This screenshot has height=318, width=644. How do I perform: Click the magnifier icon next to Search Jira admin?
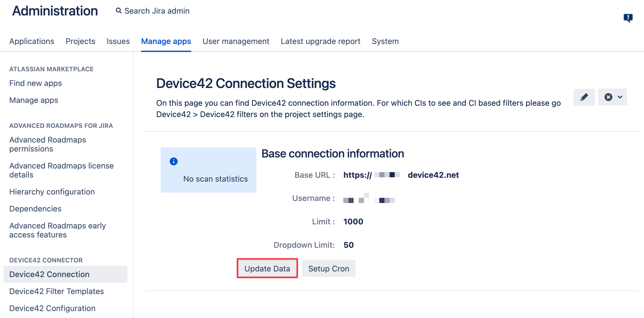(x=119, y=11)
